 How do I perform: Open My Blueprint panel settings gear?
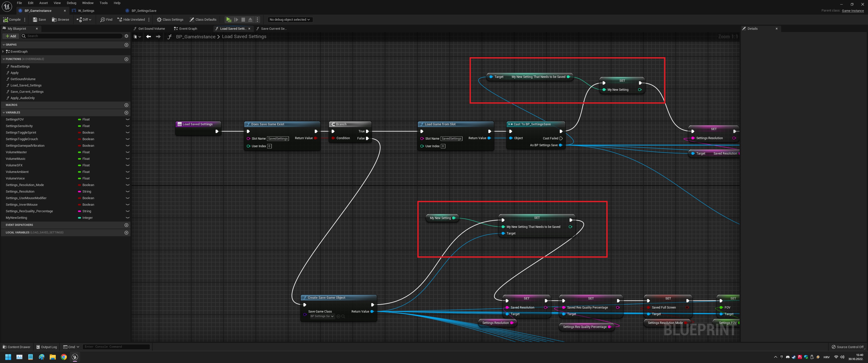126,36
